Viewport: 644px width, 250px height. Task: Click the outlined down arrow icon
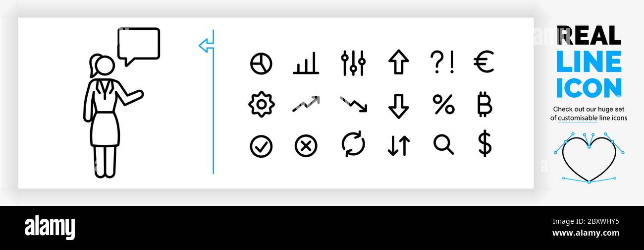pyautogui.click(x=398, y=106)
